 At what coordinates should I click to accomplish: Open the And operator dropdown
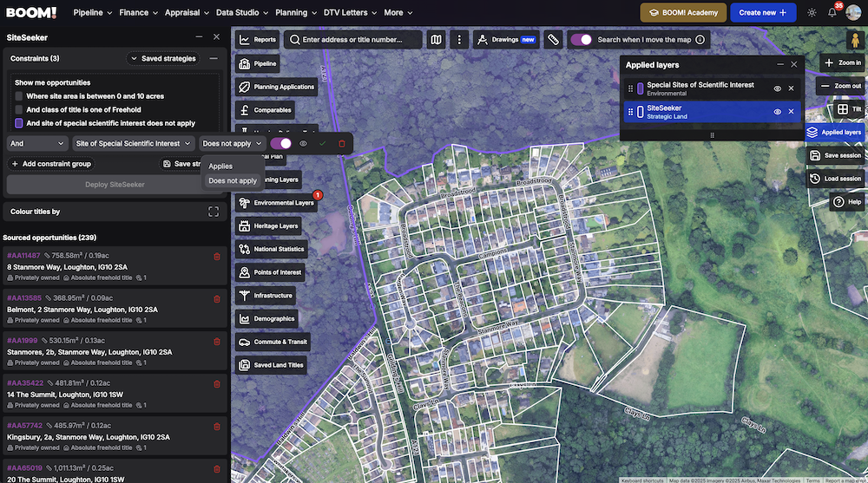pyautogui.click(x=37, y=144)
